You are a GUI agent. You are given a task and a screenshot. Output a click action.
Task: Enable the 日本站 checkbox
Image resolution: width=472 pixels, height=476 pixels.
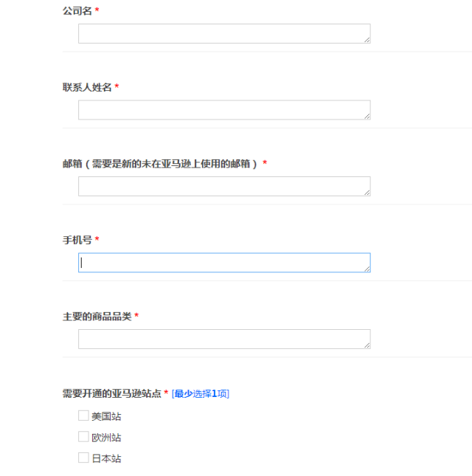[83, 458]
